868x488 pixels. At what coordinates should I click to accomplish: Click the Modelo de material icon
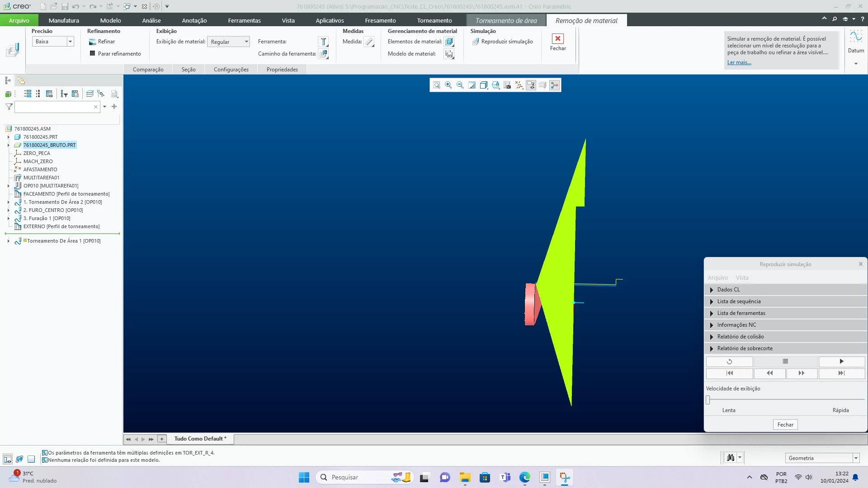point(449,54)
